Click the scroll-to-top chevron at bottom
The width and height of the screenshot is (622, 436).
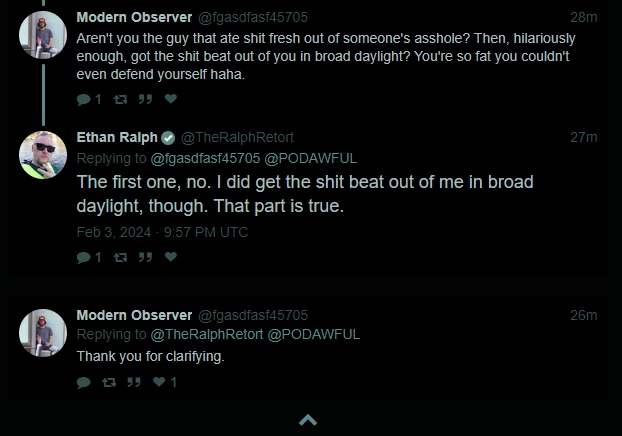coord(308,420)
